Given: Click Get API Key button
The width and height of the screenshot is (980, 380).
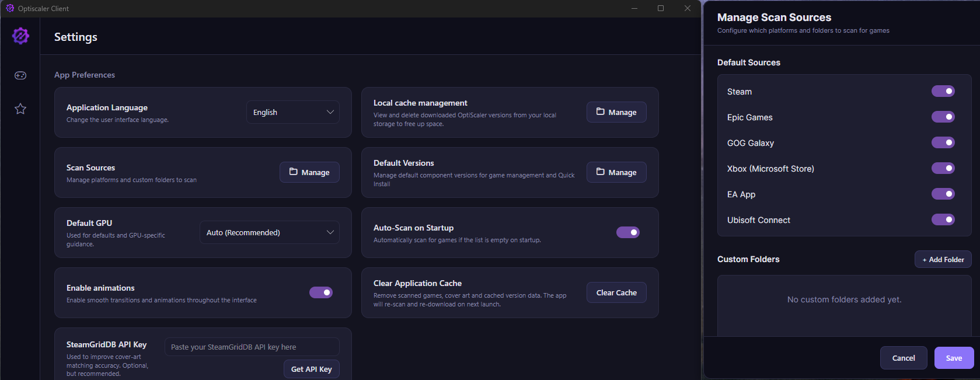Looking at the screenshot, I should 312,369.
